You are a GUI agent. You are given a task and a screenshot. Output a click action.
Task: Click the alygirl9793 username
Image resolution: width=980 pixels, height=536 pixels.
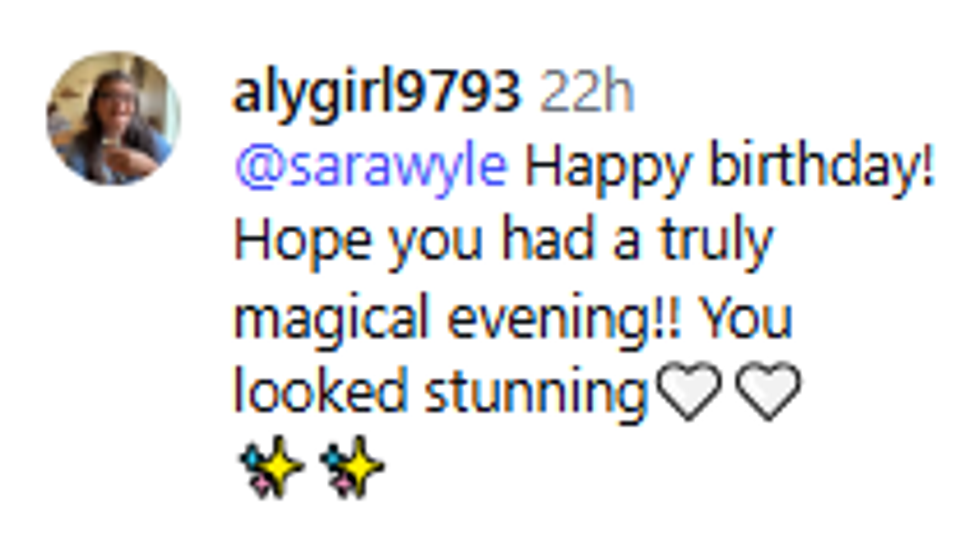376,95
